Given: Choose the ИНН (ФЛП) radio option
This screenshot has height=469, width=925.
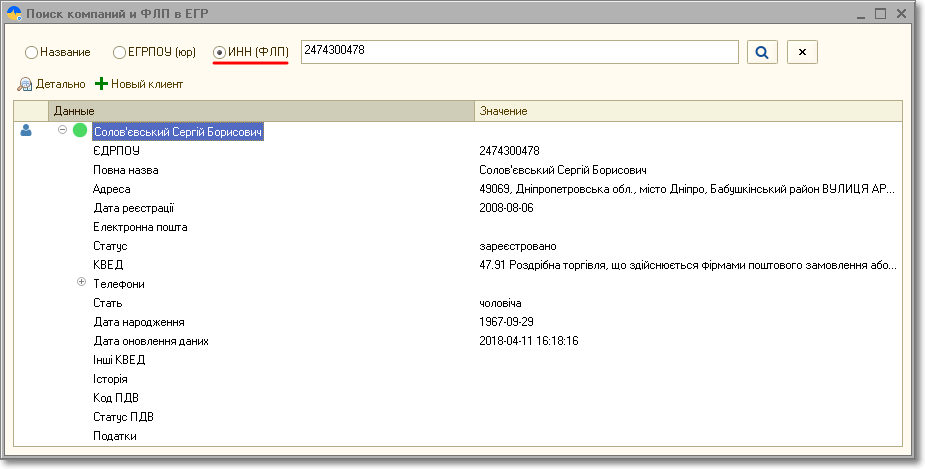Looking at the screenshot, I should [x=220, y=52].
